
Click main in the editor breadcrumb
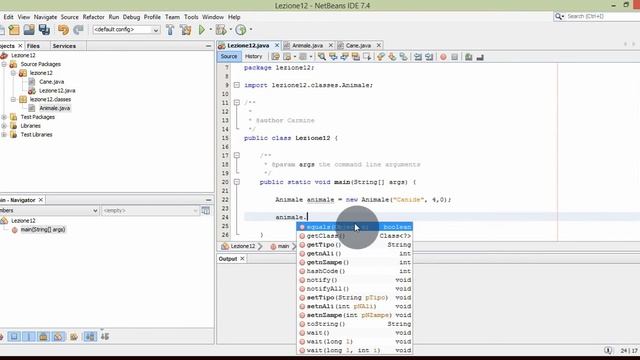pyautogui.click(x=283, y=246)
